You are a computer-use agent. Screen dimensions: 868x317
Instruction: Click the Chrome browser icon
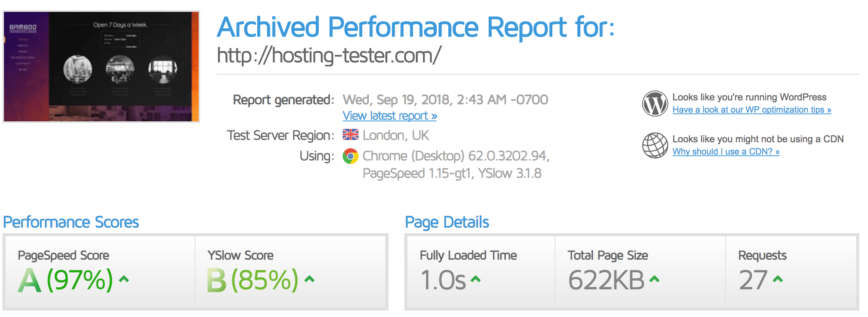[x=351, y=156]
